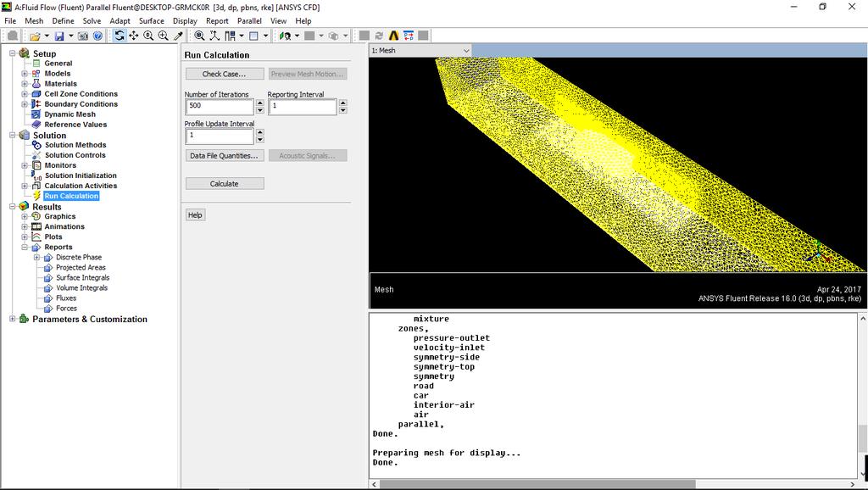Click the green mesh display toolbar icon
This screenshot has width=868, height=490.
point(285,36)
